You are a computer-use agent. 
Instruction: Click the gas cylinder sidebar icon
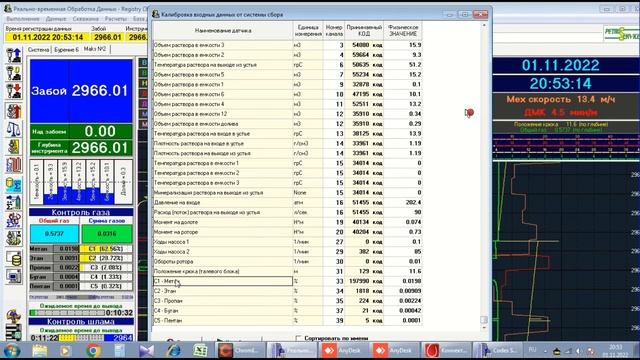[13, 203]
